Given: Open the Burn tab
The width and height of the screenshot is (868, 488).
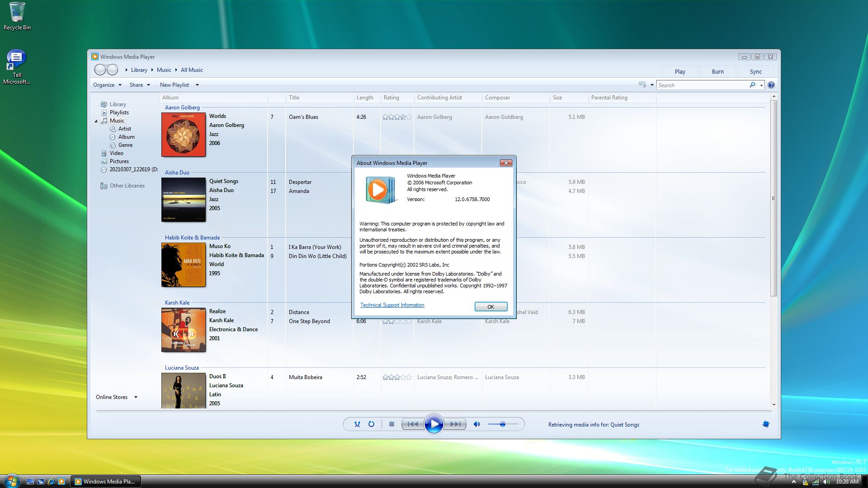Looking at the screenshot, I should click(717, 71).
